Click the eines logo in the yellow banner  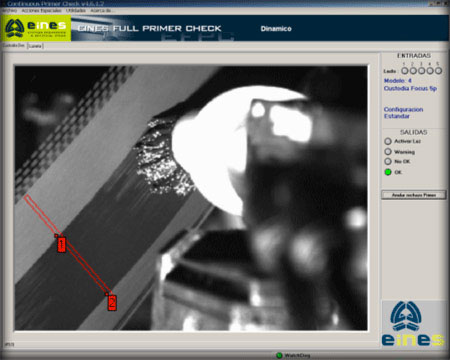tap(36, 28)
